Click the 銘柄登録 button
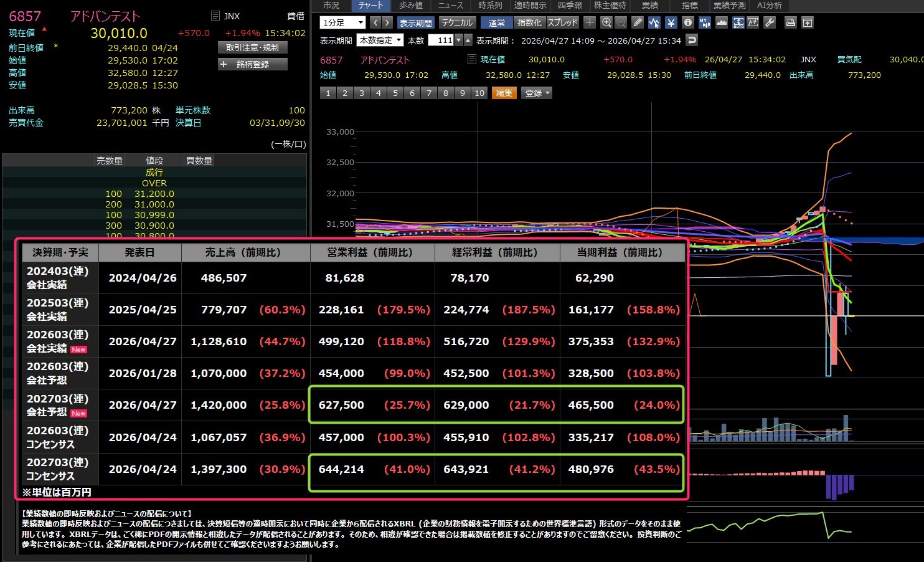Image resolution: width=924 pixels, height=562 pixels. 253,64
